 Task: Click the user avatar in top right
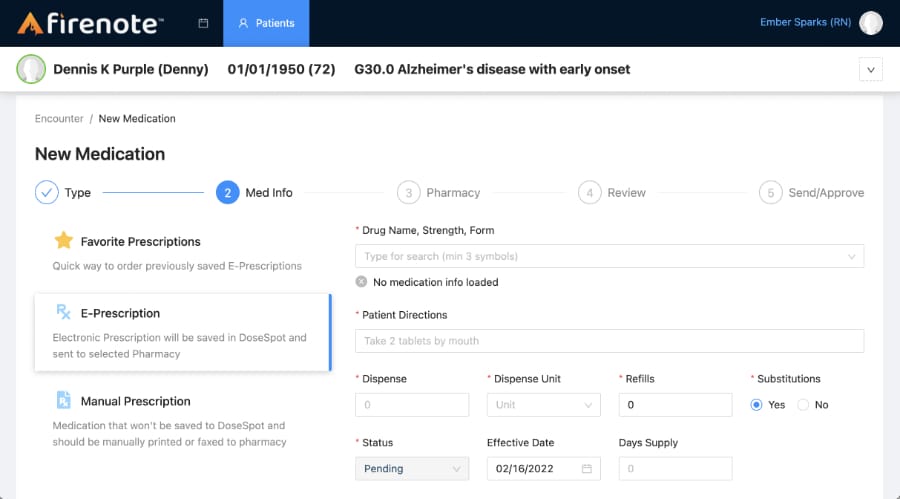coord(871,23)
